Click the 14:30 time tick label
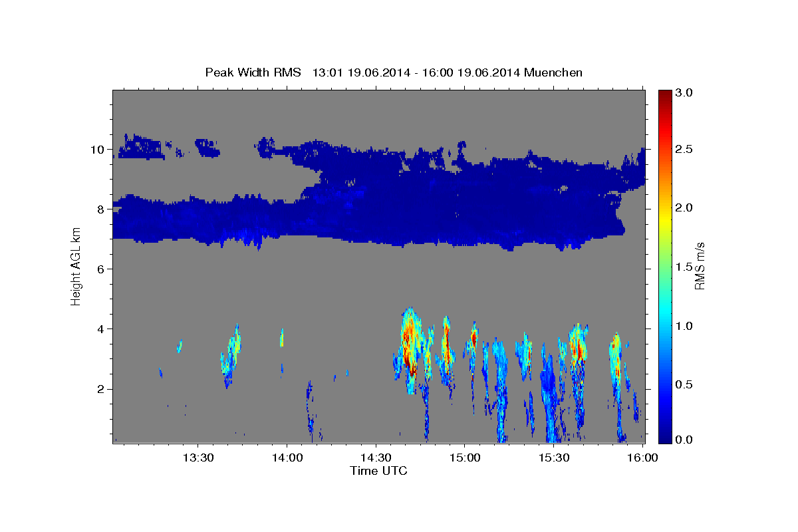Screen dimensions: 798x532 click(376, 458)
